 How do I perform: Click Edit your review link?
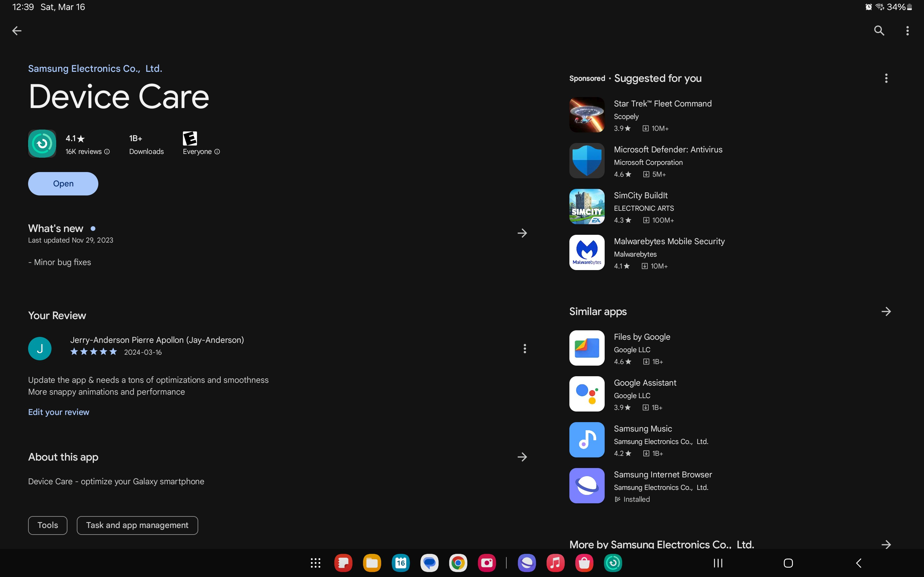(58, 412)
